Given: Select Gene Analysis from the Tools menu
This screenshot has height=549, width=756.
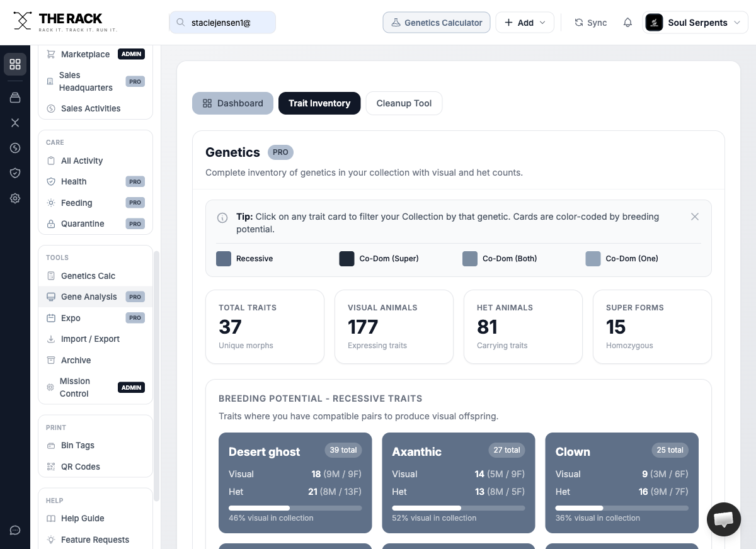Looking at the screenshot, I should [88, 297].
